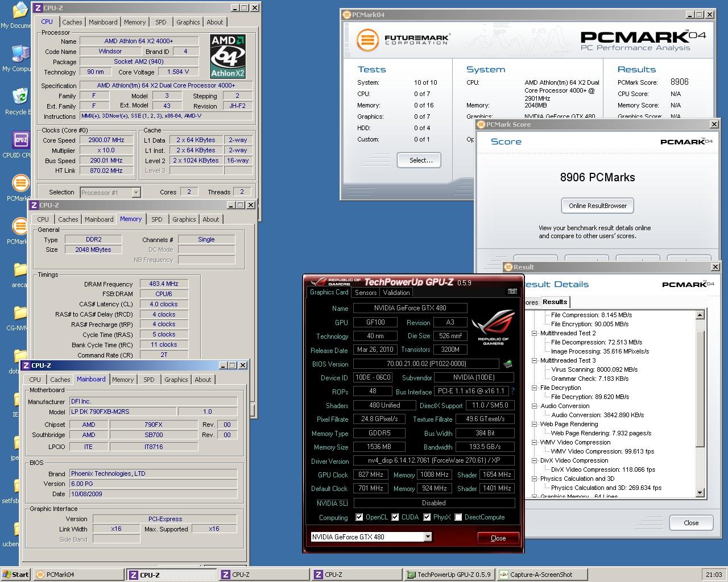Switch to TechPowerUp GPU-Z taskbar button
The image size is (728, 582).
pyautogui.click(x=449, y=575)
